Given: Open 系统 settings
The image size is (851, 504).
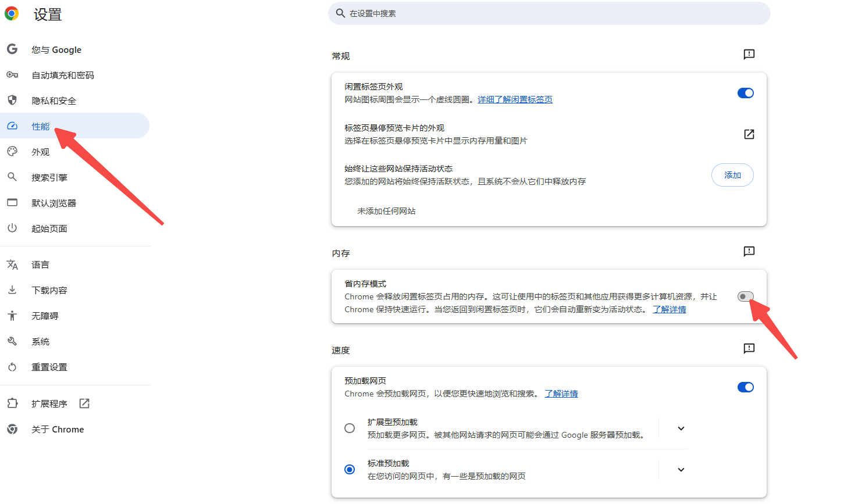Looking at the screenshot, I should click(74, 341).
